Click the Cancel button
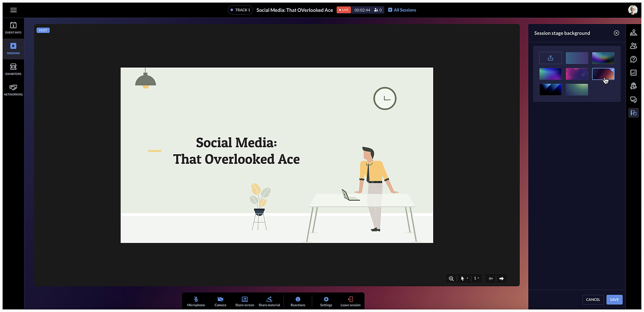 click(593, 300)
